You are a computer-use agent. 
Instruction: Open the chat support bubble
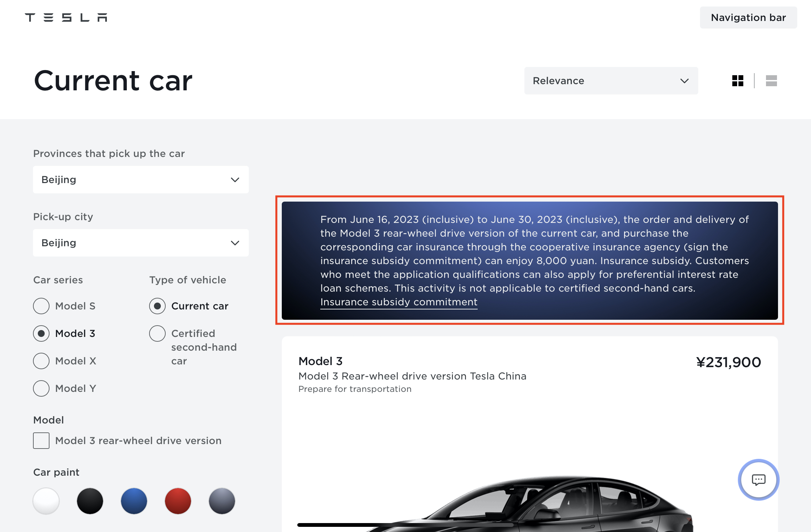(x=758, y=479)
